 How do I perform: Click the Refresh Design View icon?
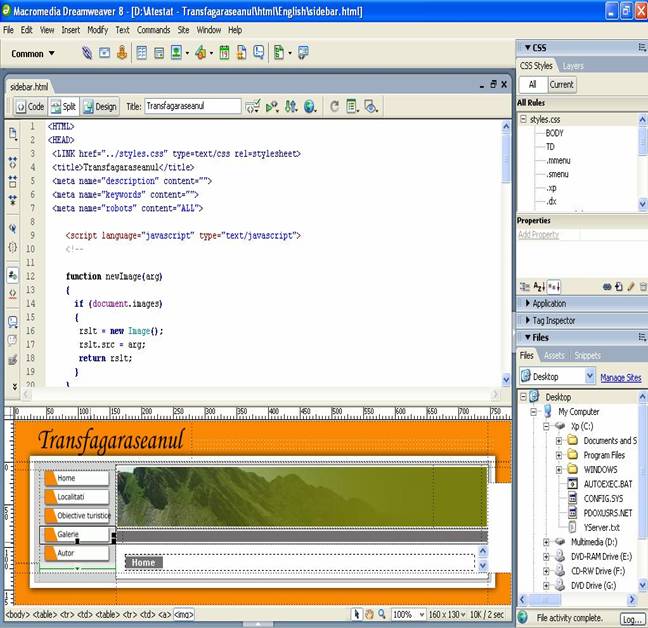(x=335, y=106)
